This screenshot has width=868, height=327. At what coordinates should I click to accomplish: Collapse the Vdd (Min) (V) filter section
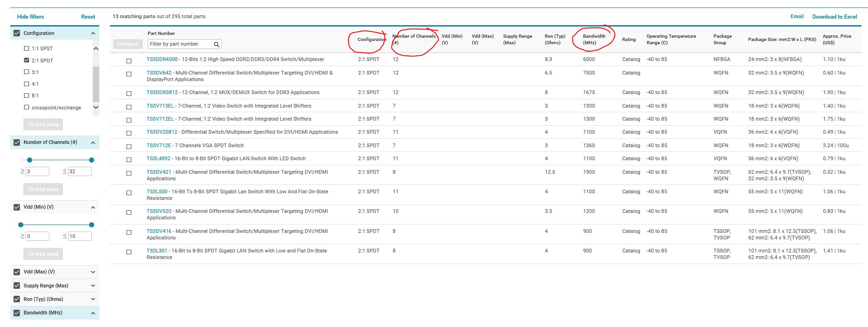(93, 207)
